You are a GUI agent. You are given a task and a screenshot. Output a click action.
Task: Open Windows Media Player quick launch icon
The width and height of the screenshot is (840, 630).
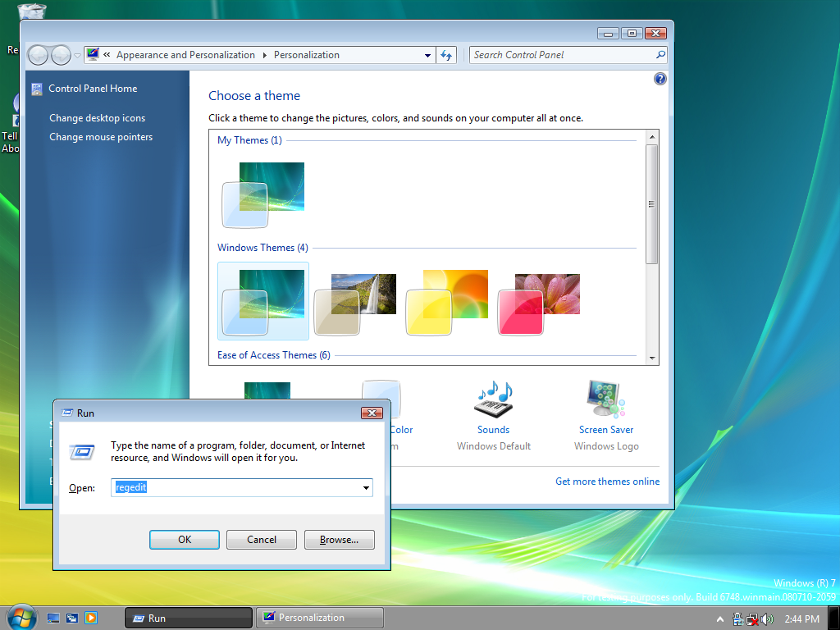tap(91, 619)
